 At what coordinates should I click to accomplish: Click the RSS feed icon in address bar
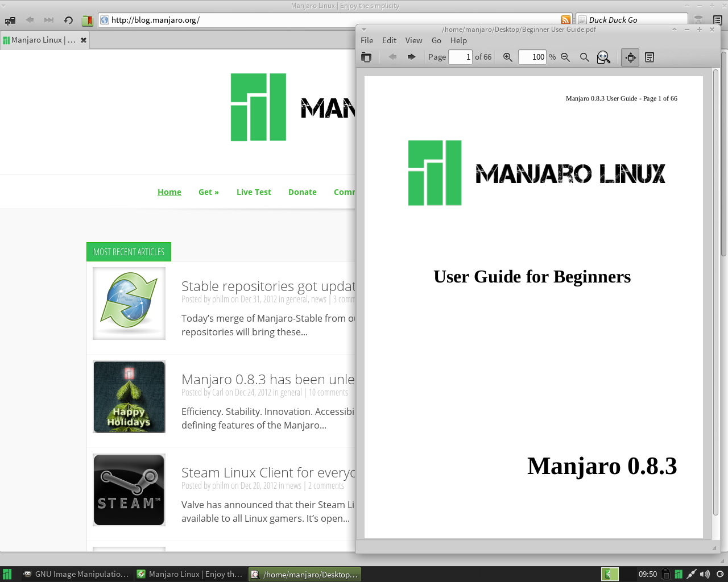pos(565,20)
